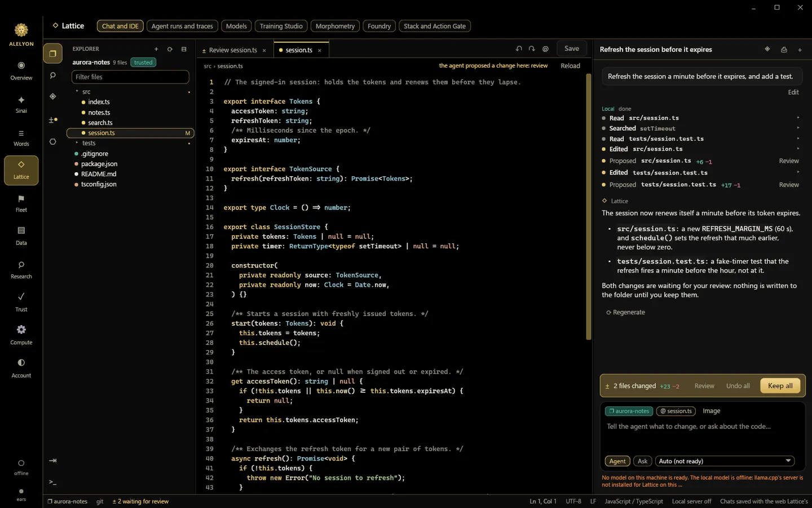Toggle the aurora-notes context chip
Screen dimensions: 812x508
pyautogui.click(x=629, y=411)
